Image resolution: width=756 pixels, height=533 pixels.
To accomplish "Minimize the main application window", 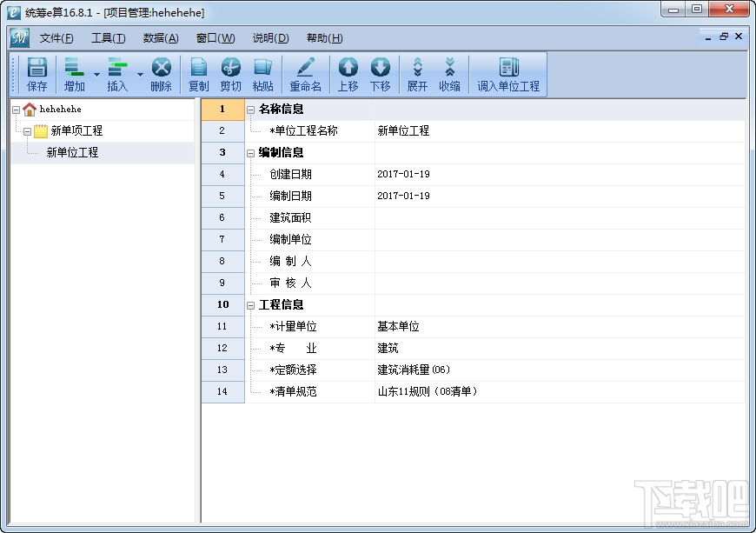I will tap(674, 10).
